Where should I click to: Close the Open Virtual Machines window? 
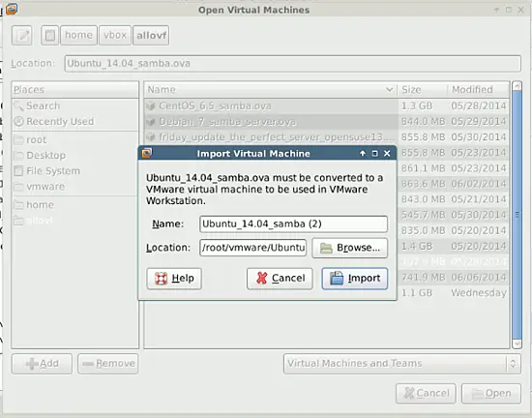pyautogui.click(x=520, y=11)
